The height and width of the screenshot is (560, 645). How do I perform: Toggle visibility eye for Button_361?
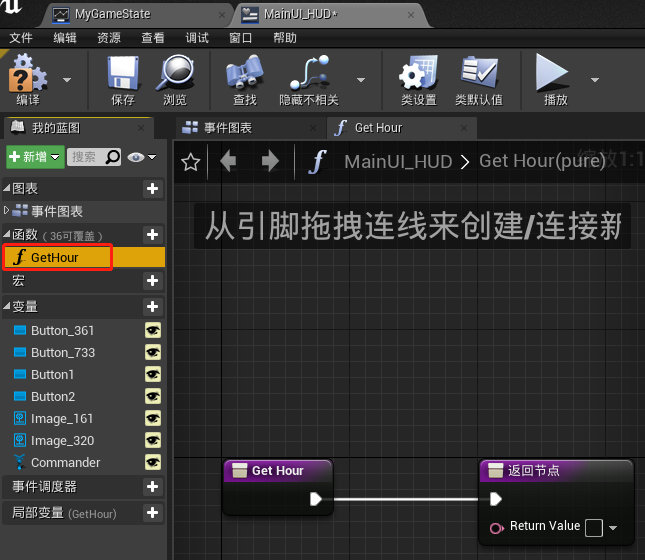[x=153, y=330]
